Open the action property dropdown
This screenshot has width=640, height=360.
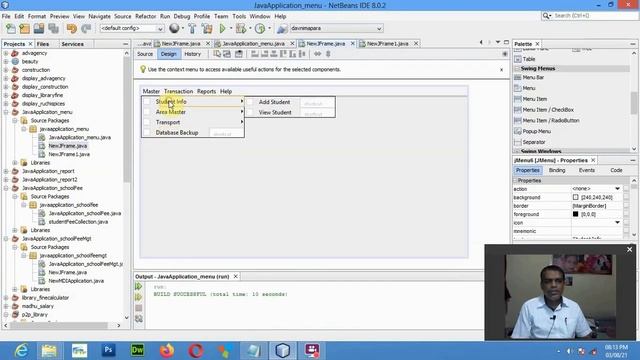(x=617, y=189)
